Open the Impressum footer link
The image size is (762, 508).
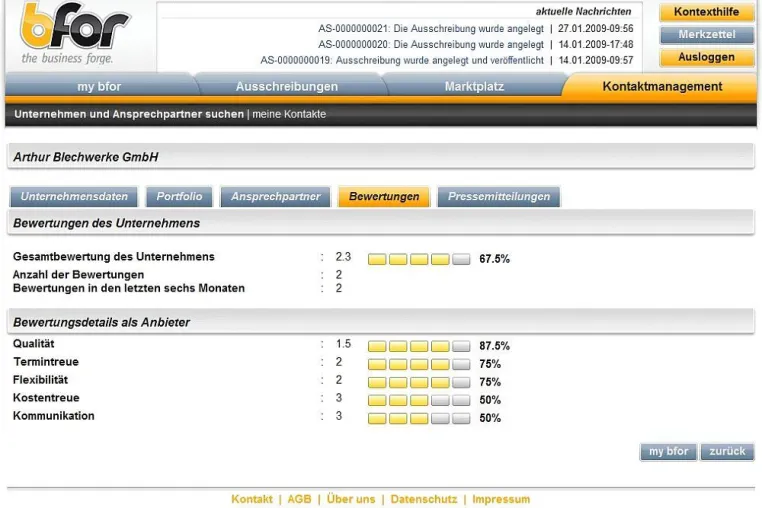[501, 499]
